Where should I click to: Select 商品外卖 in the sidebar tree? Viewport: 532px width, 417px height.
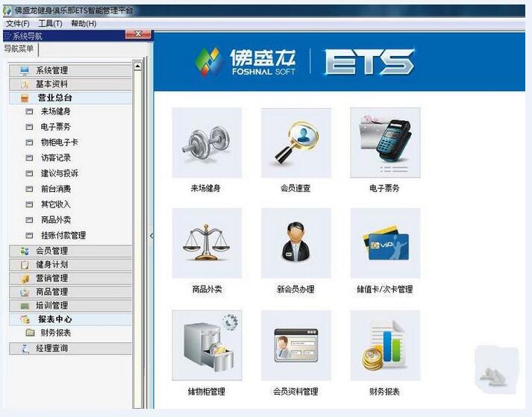(x=56, y=220)
